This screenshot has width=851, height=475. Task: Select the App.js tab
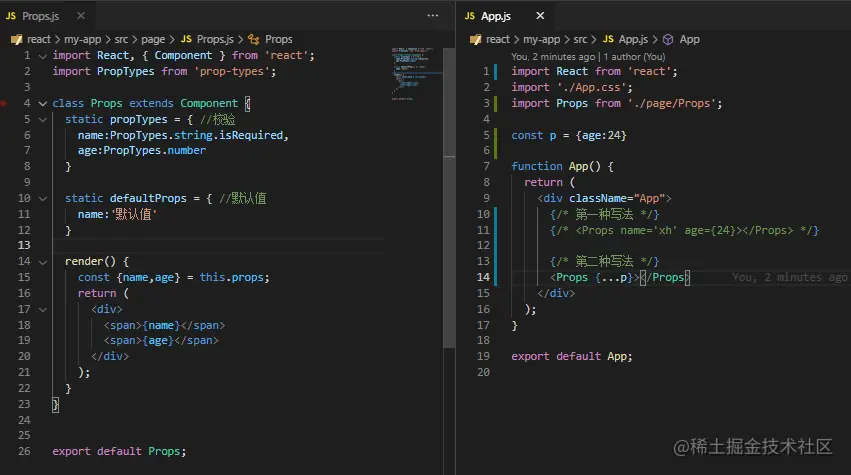(x=494, y=17)
